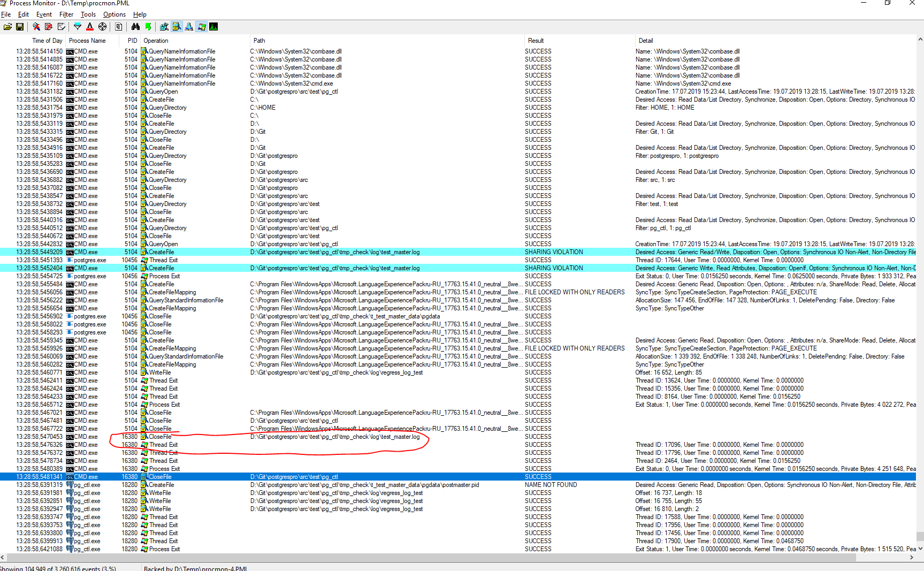
Task: Open the Highlight tool (red A)
Action: tap(90, 27)
